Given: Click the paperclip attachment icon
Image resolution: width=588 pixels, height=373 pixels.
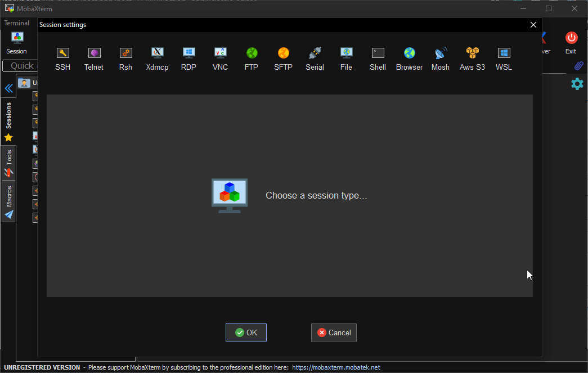Looking at the screenshot, I should (x=578, y=66).
